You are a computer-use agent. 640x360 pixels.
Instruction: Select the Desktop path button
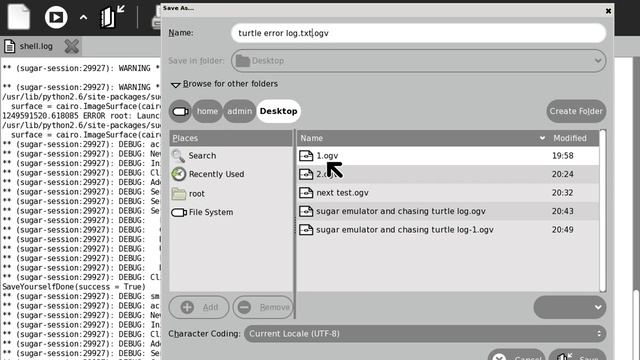(x=278, y=111)
